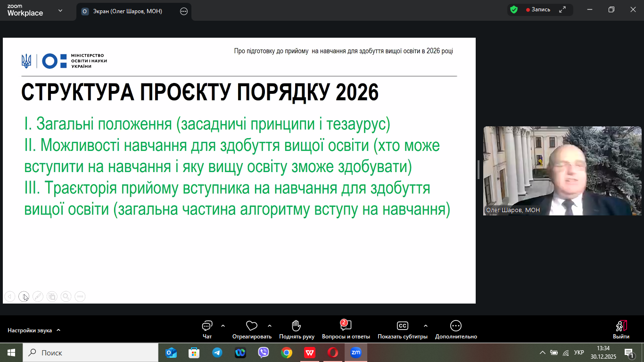Image resolution: width=644 pixels, height=362 pixels.
Task: Open Viber from the taskbar
Action: [x=263, y=353]
